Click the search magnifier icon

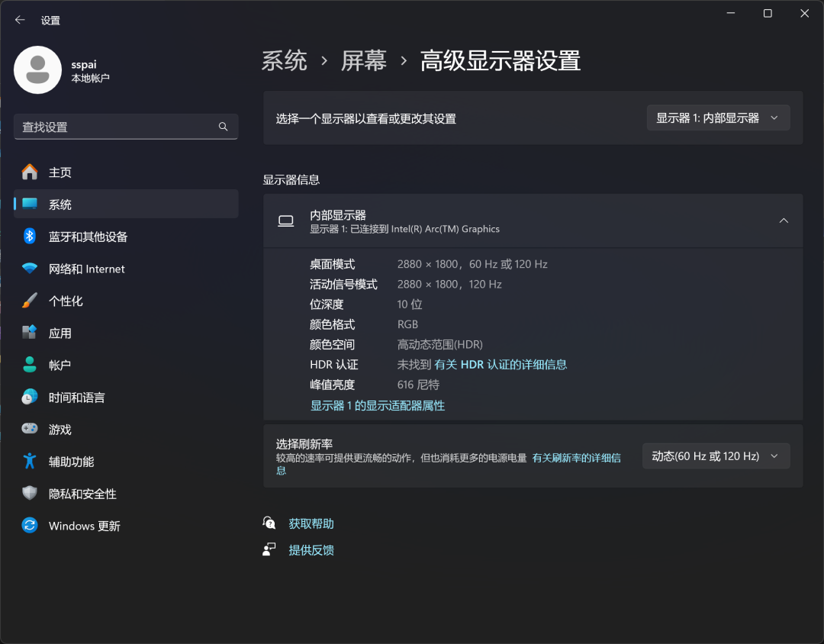coord(224,127)
